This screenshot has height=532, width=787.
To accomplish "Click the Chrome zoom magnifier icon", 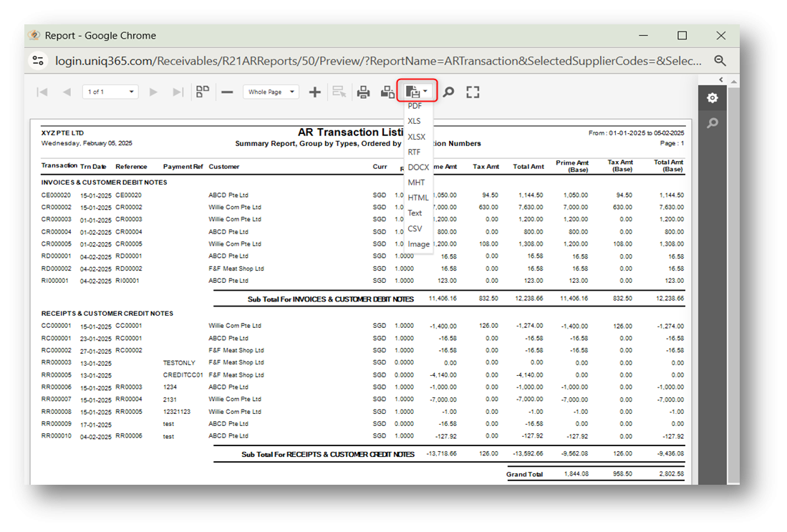I will [x=720, y=61].
